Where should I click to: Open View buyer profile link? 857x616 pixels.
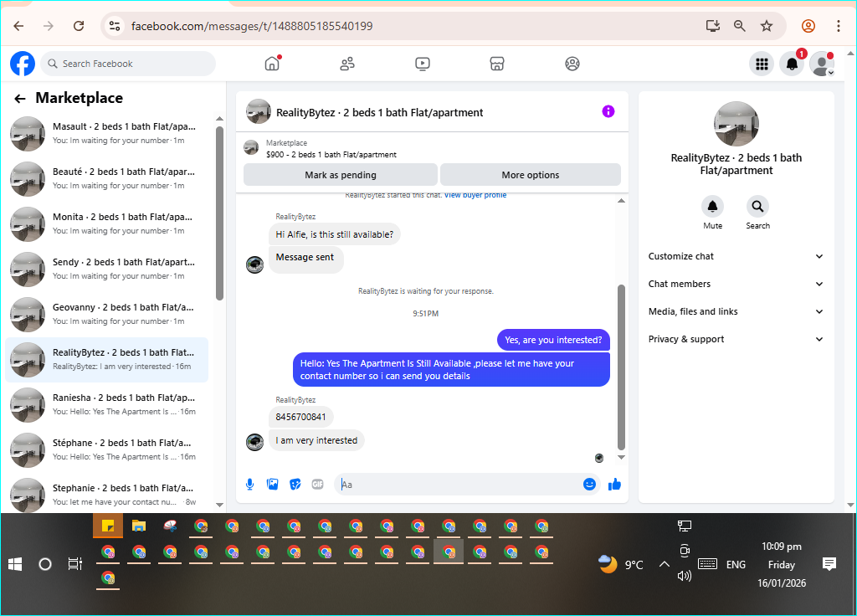[x=475, y=195]
